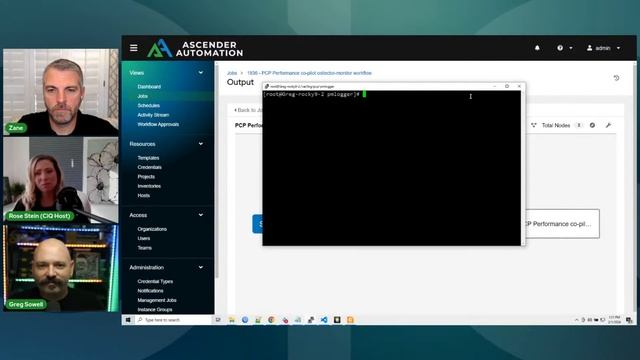
Task: Open Hosts in the sidebar
Action: tap(144, 195)
